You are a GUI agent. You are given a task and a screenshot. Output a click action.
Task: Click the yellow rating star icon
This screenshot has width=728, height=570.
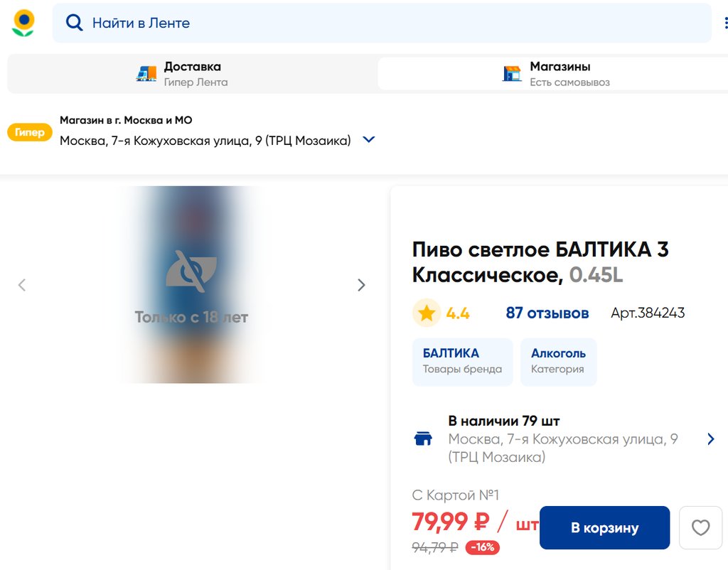(427, 313)
